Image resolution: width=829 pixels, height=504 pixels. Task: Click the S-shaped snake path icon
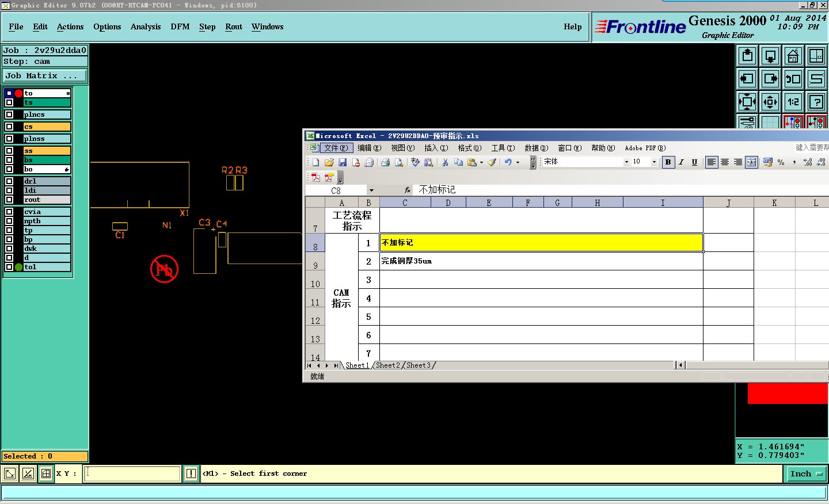(x=816, y=79)
